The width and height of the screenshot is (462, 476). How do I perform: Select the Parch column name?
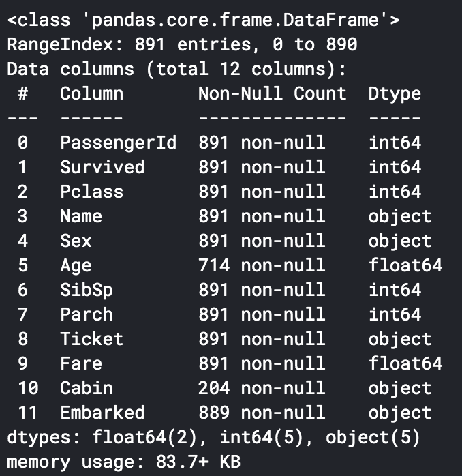pyautogui.click(x=87, y=315)
